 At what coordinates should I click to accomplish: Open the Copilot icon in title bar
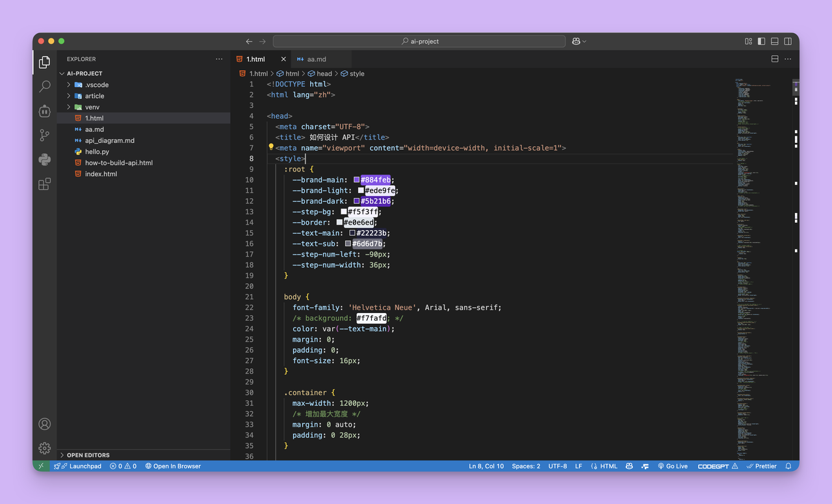(576, 42)
